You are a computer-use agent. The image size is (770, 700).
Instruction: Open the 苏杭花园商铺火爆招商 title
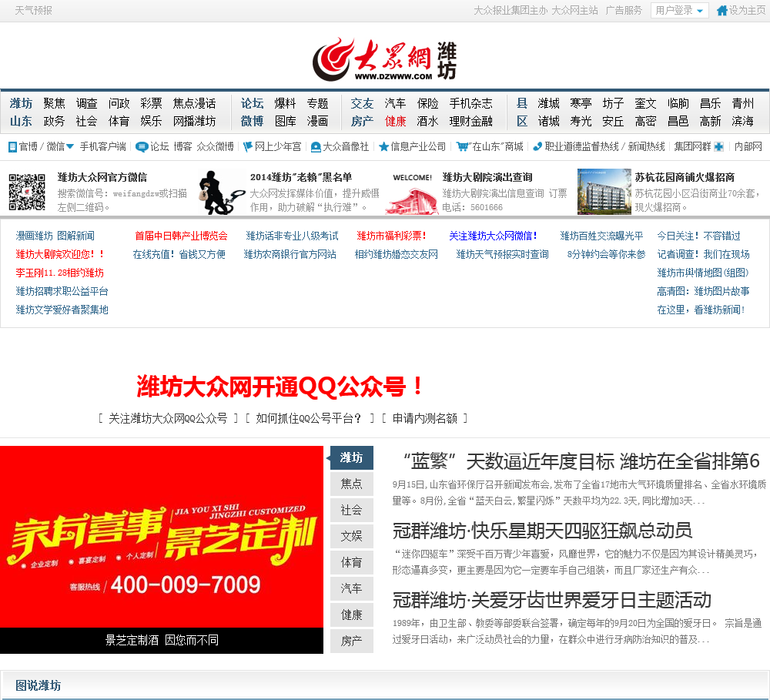point(685,177)
